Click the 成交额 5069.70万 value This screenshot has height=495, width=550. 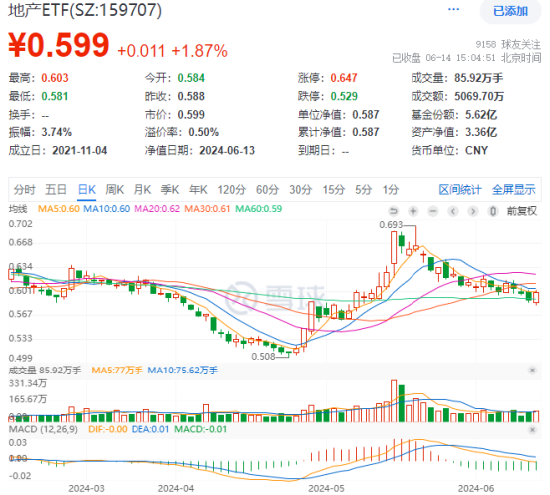point(479,96)
